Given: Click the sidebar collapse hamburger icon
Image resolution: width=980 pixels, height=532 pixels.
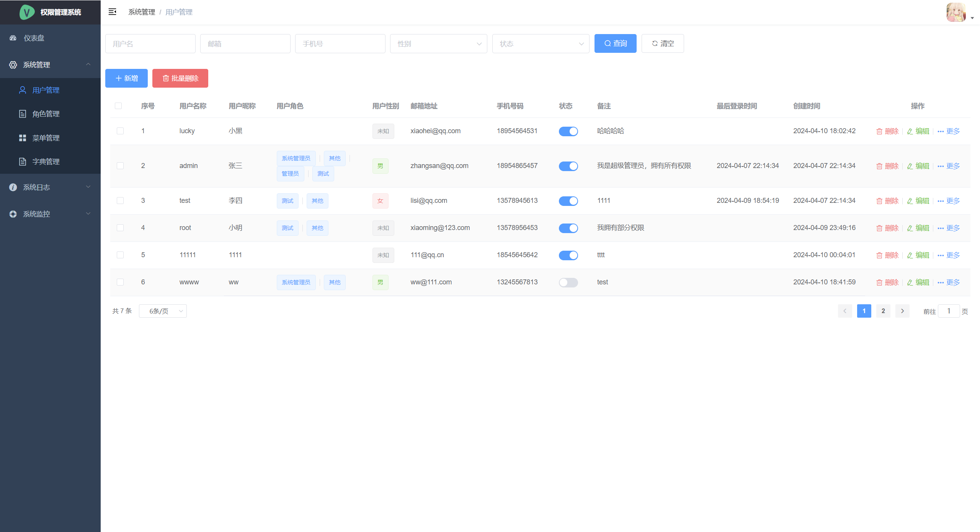Looking at the screenshot, I should 112,12.
